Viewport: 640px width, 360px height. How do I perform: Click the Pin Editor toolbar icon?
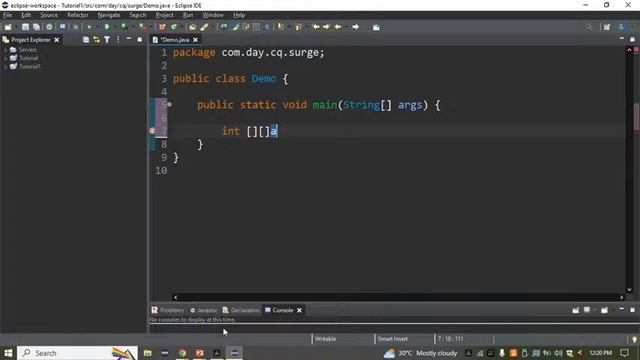click(x=376, y=27)
